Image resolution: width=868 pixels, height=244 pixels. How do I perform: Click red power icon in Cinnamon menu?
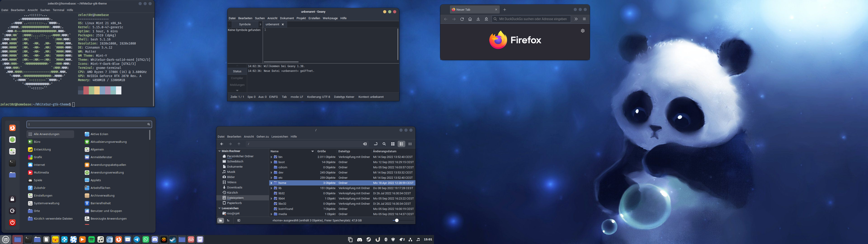tap(12, 223)
